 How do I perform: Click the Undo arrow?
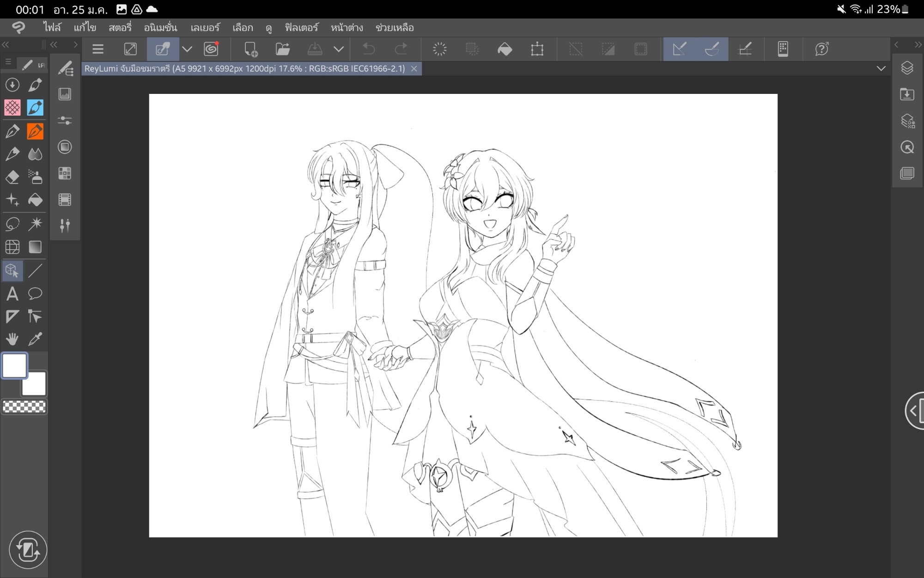click(x=369, y=49)
